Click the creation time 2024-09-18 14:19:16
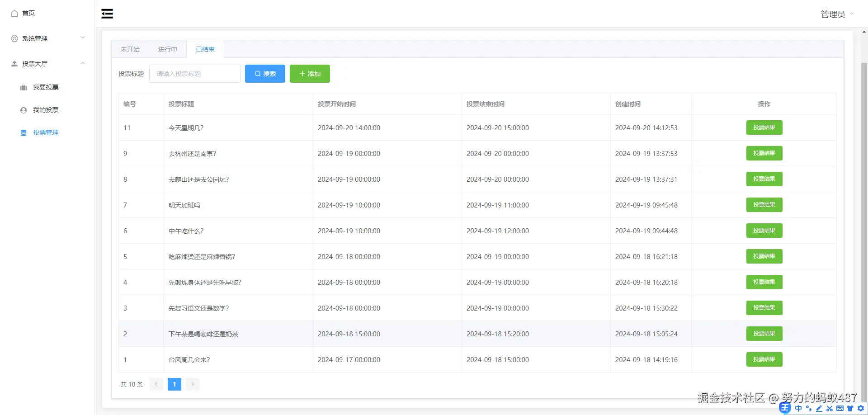 (646, 360)
